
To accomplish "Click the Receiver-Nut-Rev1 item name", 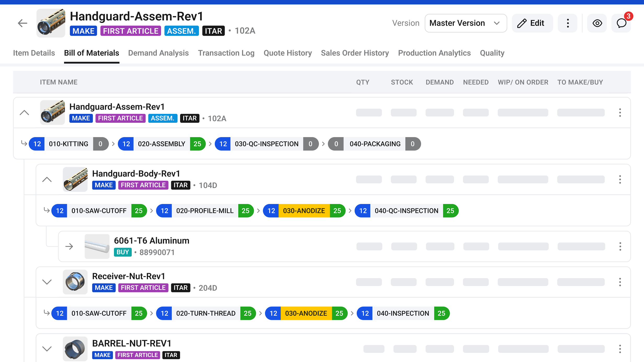I will point(129,276).
